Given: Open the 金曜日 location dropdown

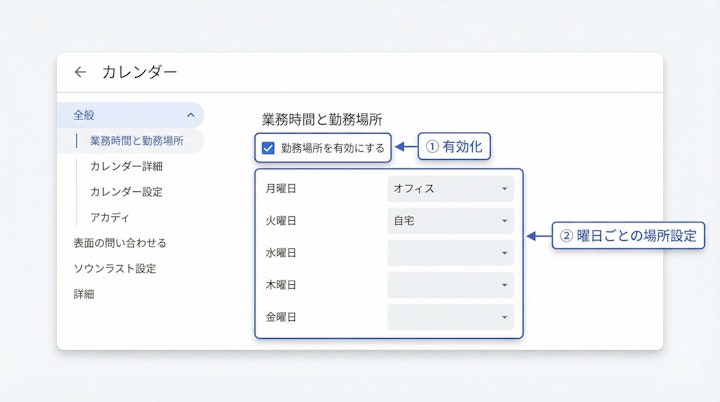Looking at the screenshot, I should (x=450, y=317).
